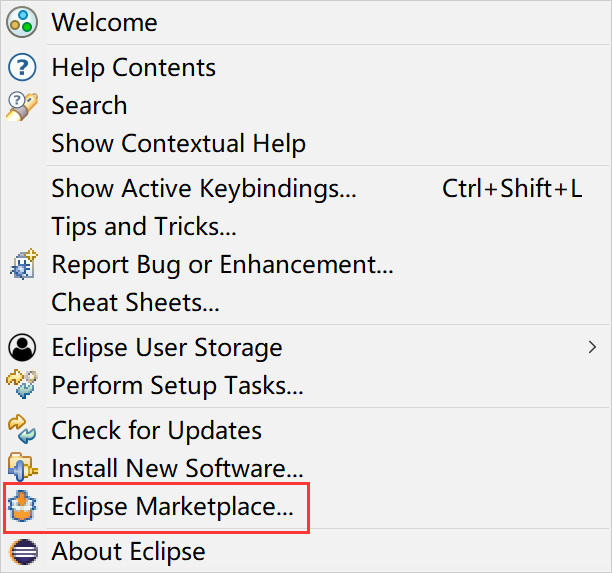Click the Check for Updates arrows icon
612x573 pixels.
(x=22, y=429)
